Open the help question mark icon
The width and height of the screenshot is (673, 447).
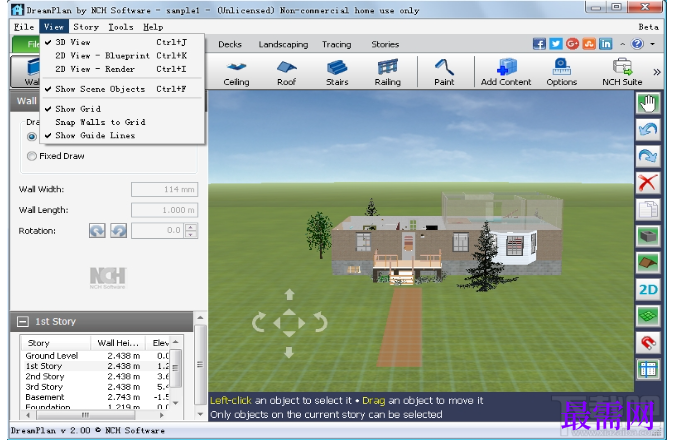click(637, 44)
